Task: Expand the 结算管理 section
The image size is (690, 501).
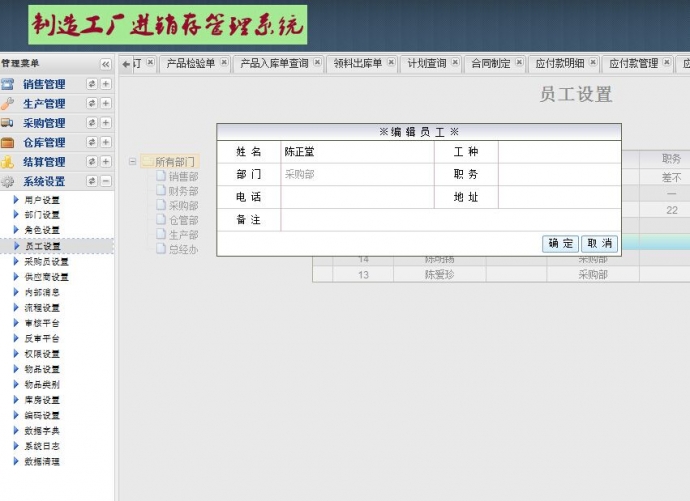Action: coord(106,161)
